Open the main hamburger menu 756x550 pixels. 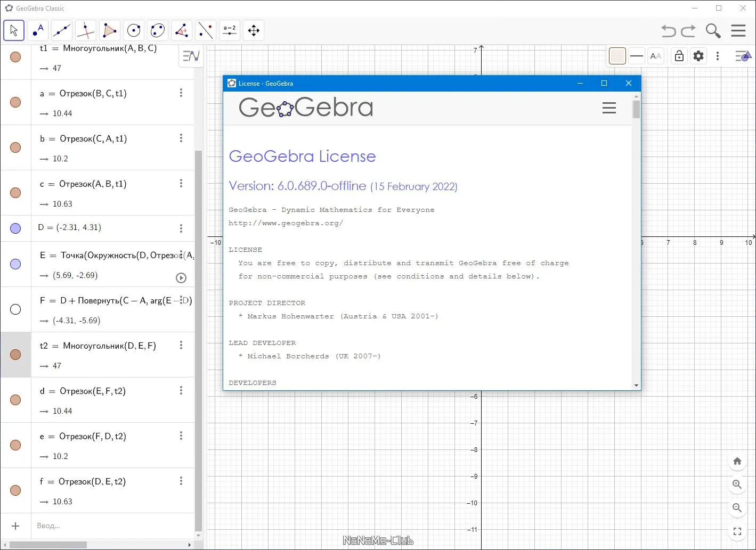[x=738, y=31]
